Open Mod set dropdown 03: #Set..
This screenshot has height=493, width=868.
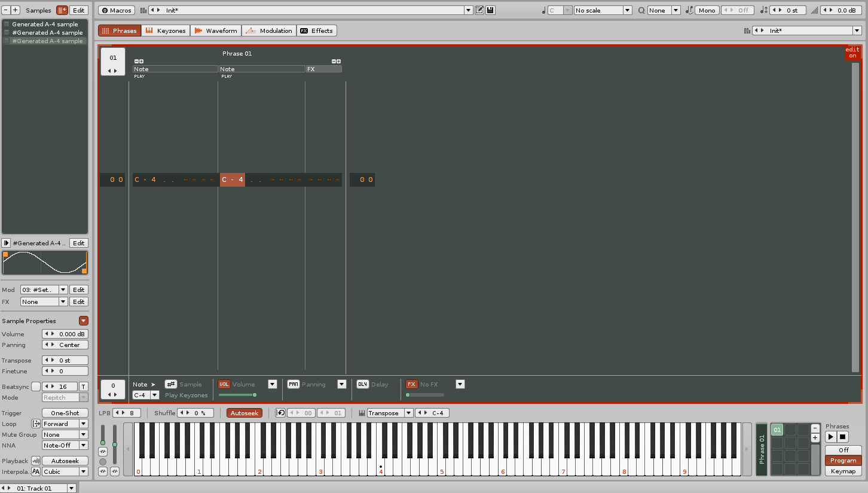44,290
